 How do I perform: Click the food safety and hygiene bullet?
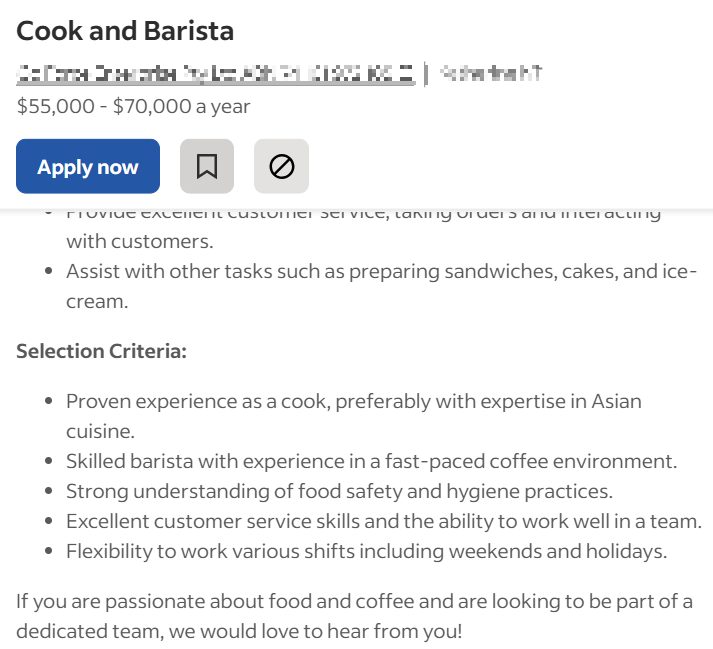click(339, 491)
